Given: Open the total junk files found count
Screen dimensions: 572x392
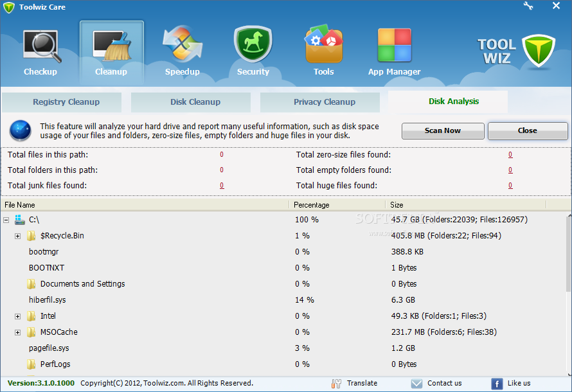Looking at the screenshot, I should [222, 185].
